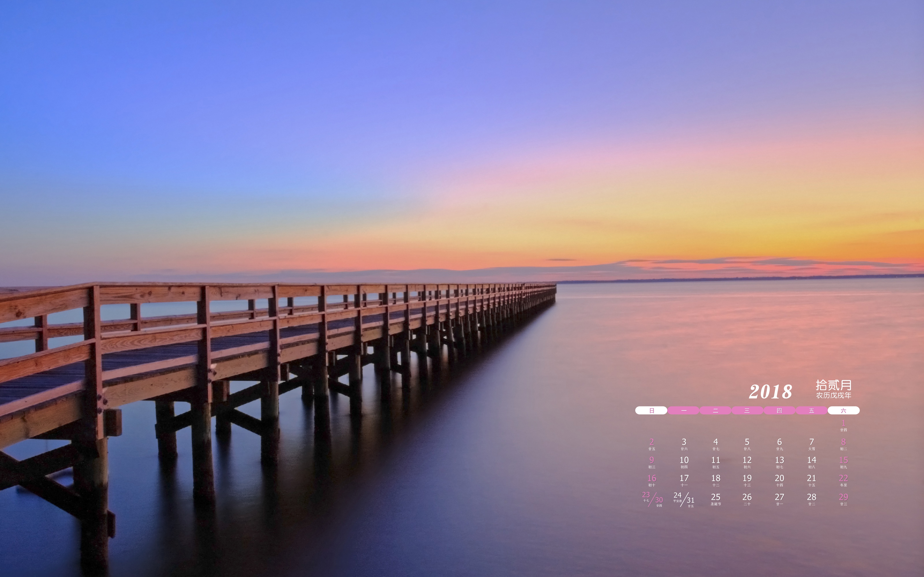Click the 农历戊戌年 lunar year label

(834, 395)
